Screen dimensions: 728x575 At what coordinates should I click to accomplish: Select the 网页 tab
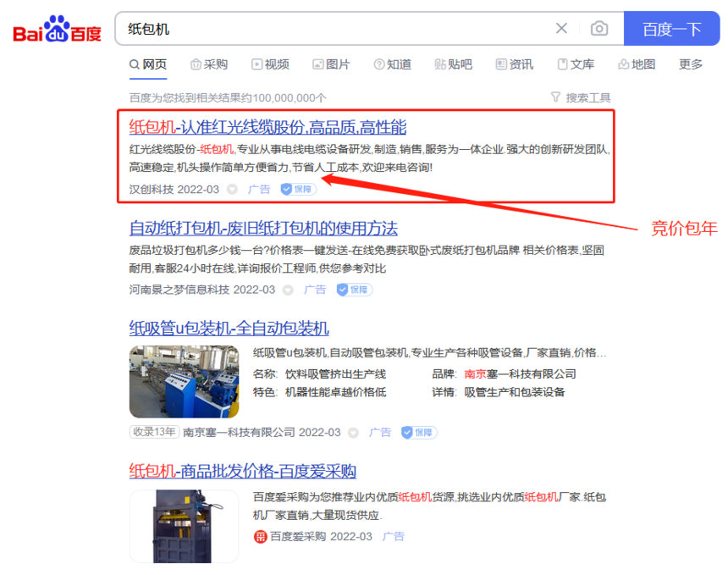pyautogui.click(x=147, y=64)
